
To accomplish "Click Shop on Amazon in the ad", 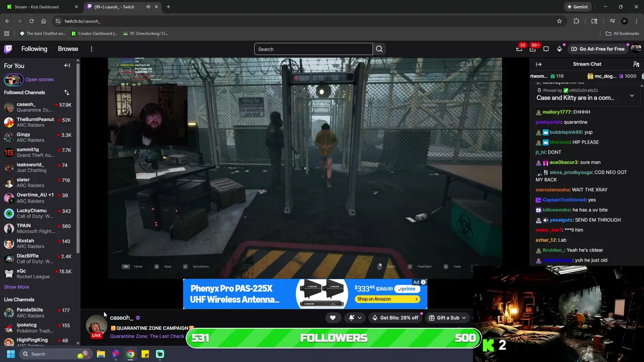I will (x=387, y=299).
